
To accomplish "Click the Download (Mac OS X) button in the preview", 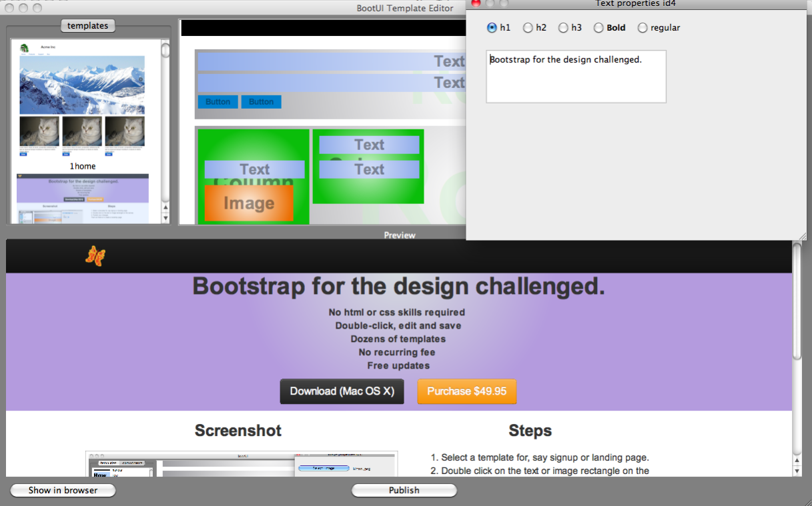I will [342, 391].
